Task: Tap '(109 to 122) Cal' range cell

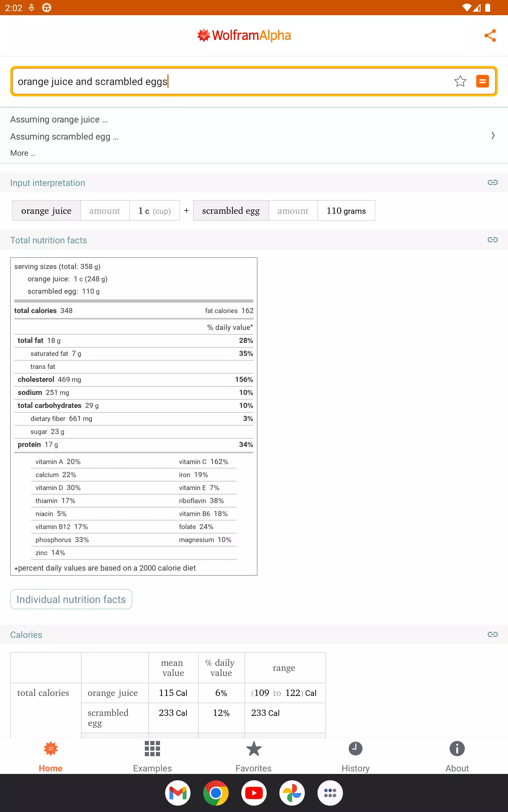Action: pyautogui.click(x=285, y=693)
